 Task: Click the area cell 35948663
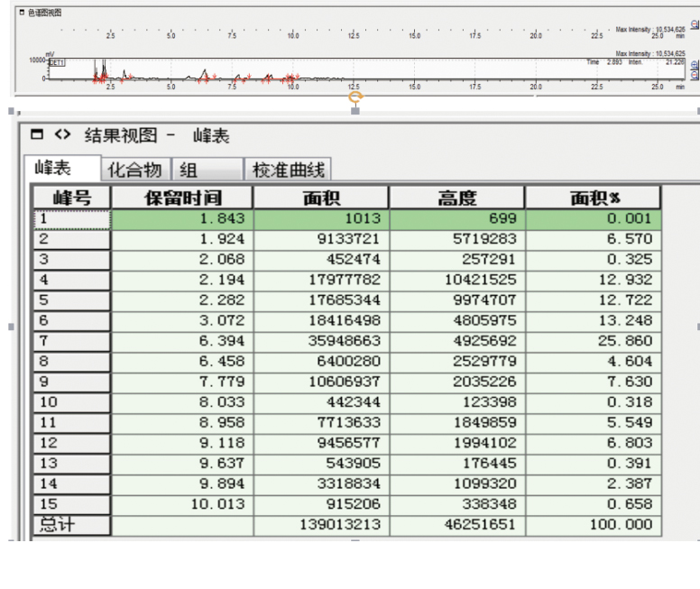321,341
